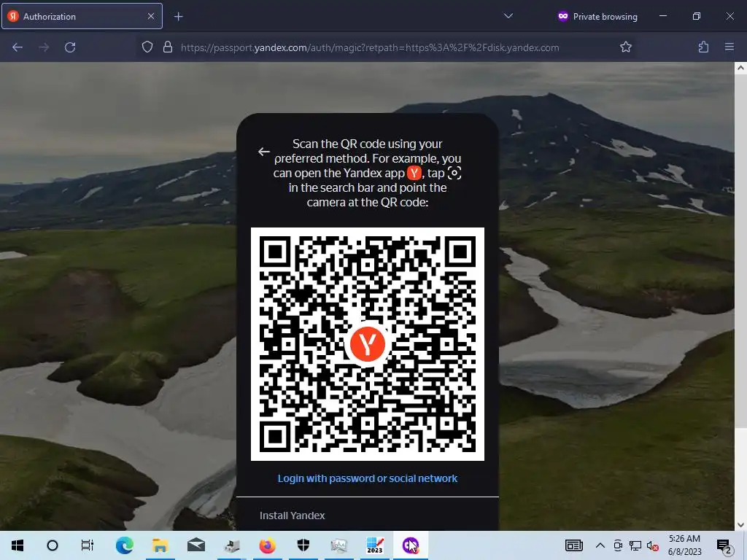Open the Firefox hamburger menu
The width and height of the screenshot is (747, 560).
pos(729,47)
